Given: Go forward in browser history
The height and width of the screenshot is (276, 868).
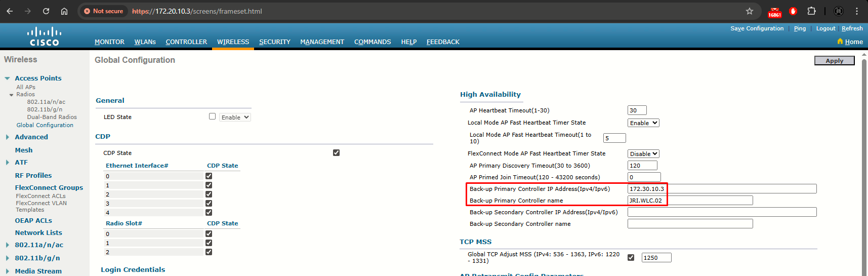Looking at the screenshot, I should pyautogui.click(x=28, y=11).
